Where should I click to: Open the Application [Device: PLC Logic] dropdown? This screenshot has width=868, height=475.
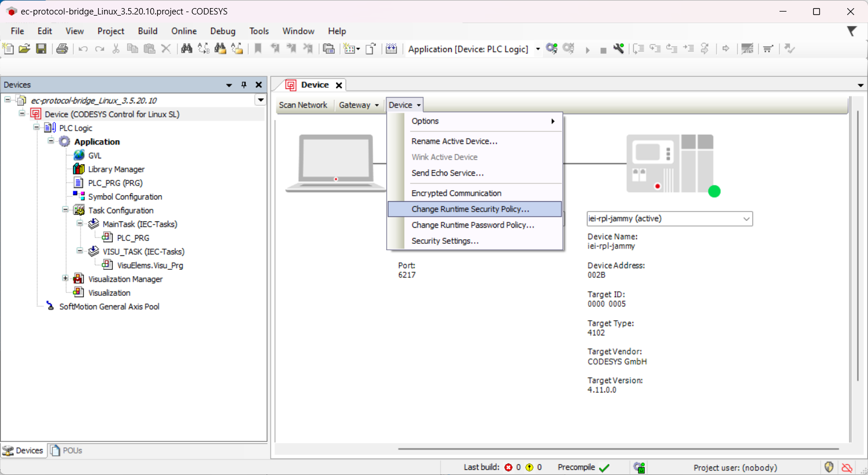(538, 49)
